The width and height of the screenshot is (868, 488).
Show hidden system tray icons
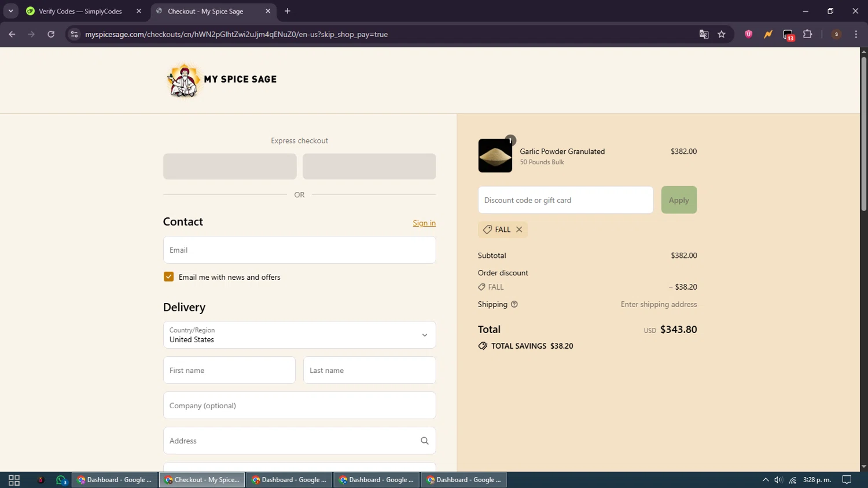[x=766, y=480]
